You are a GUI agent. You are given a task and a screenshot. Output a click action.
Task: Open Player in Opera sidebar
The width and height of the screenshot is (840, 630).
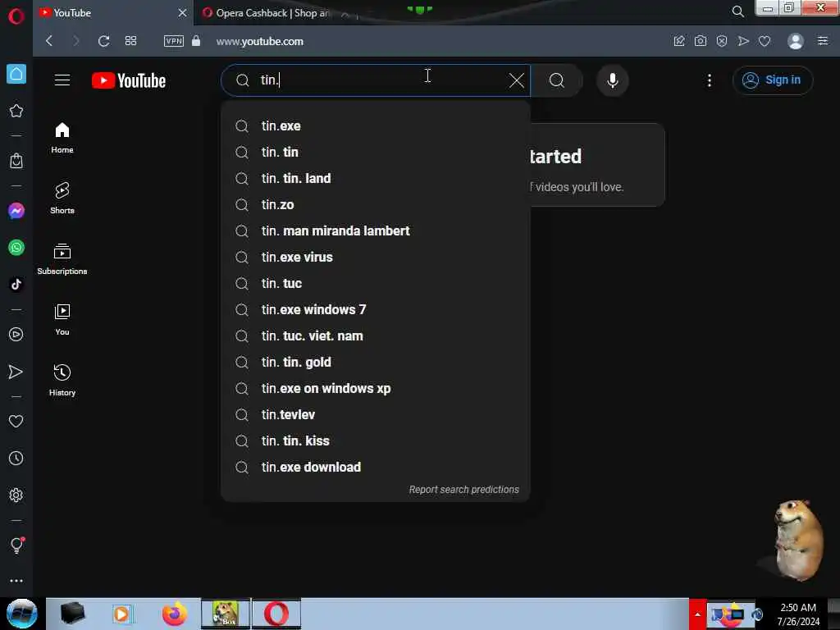pyautogui.click(x=16, y=335)
